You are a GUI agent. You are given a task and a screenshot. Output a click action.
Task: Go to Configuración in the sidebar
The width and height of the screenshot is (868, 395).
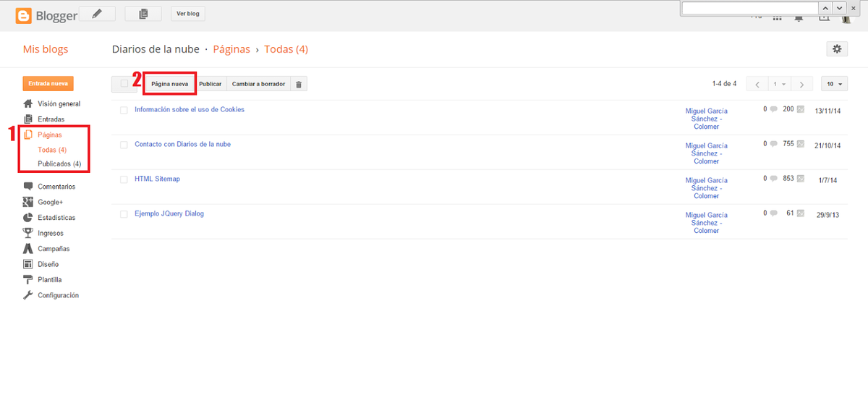point(58,295)
